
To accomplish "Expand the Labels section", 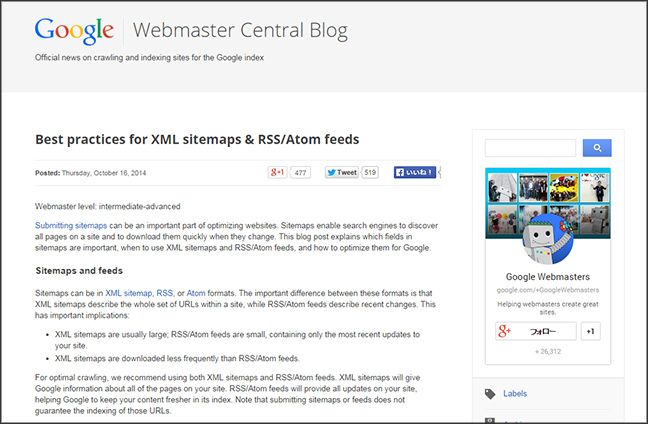I will (x=515, y=394).
